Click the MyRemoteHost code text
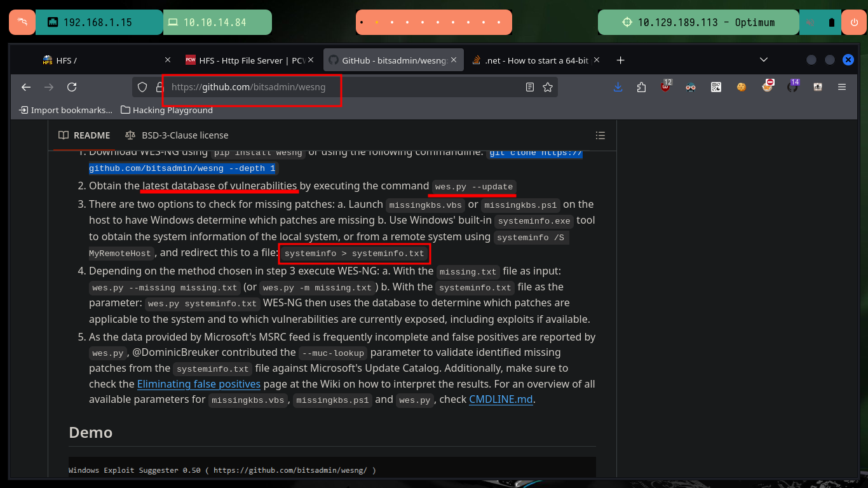 (x=121, y=254)
